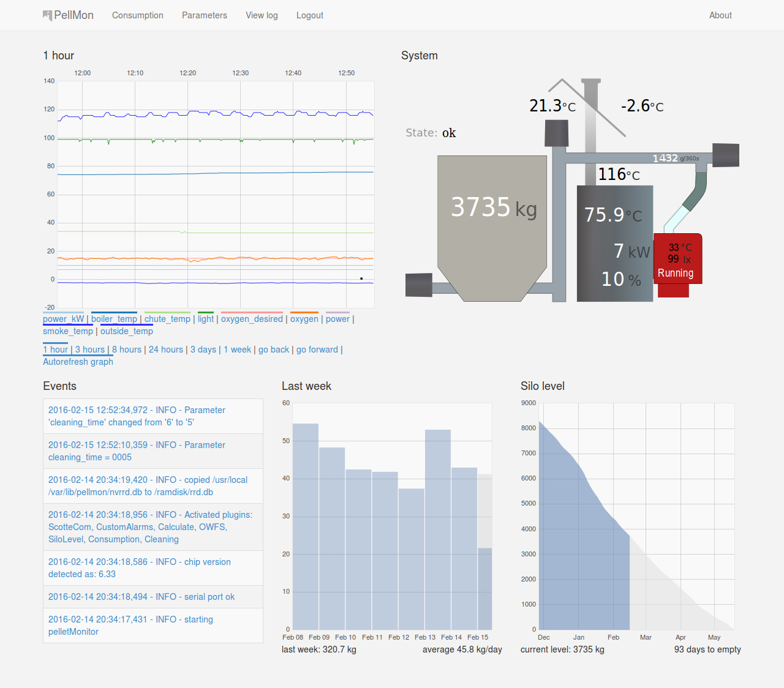This screenshot has width=784, height=688.
Task: Select the 1 week timespan
Action: click(237, 350)
